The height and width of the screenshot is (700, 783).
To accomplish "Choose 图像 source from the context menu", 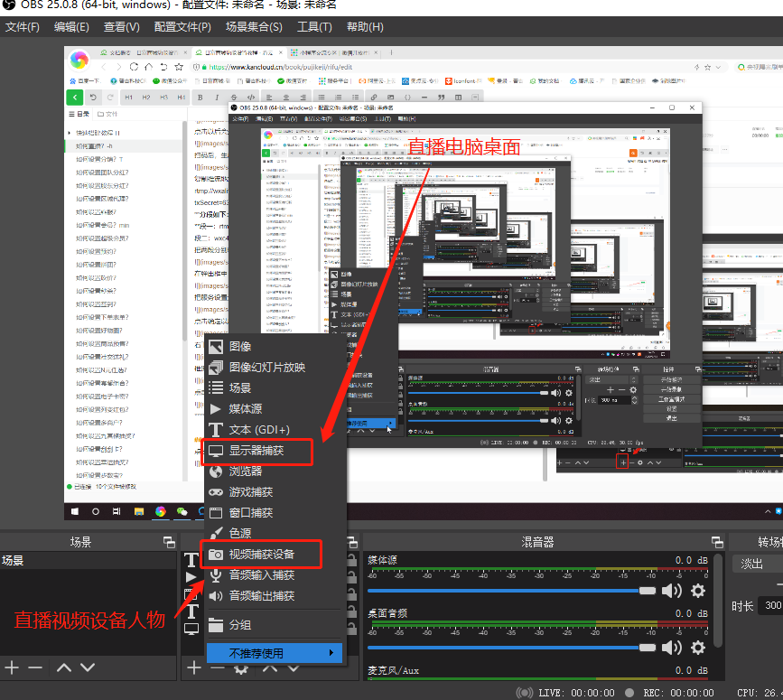I will pos(275,347).
